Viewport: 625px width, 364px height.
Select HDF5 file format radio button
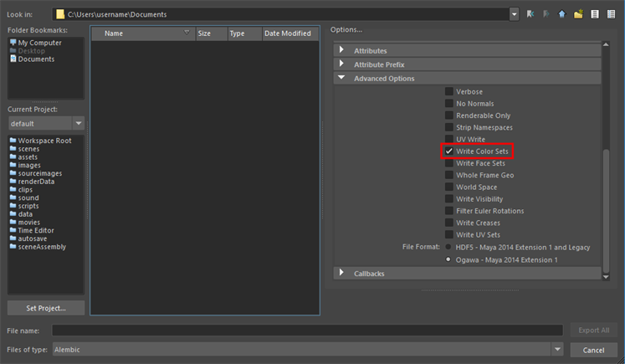(448, 247)
